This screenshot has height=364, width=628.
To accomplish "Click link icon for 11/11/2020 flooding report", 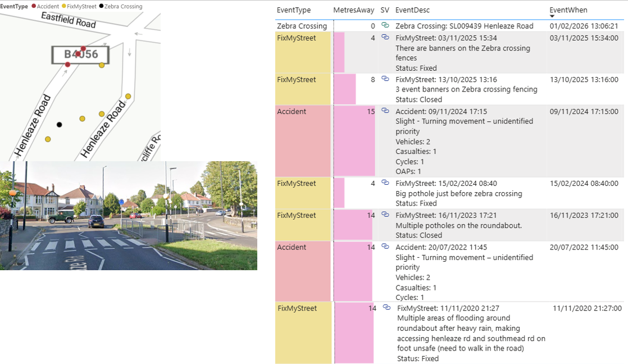I will pyautogui.click(x=386, y=308).
